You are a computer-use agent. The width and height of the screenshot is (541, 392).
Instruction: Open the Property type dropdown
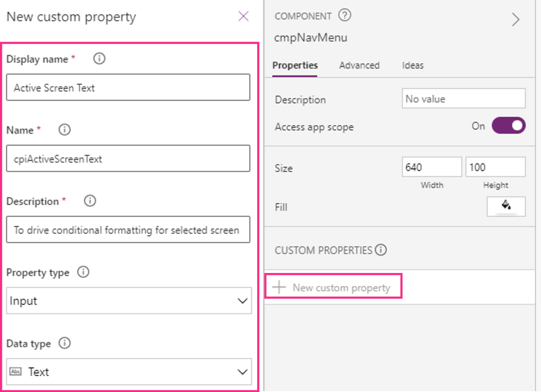click(129, 301)
